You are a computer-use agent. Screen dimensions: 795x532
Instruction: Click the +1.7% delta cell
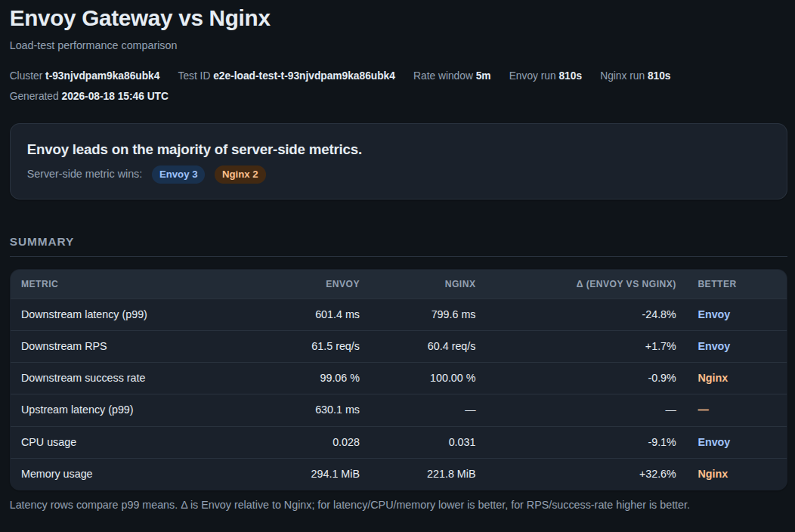pos(660,346)
